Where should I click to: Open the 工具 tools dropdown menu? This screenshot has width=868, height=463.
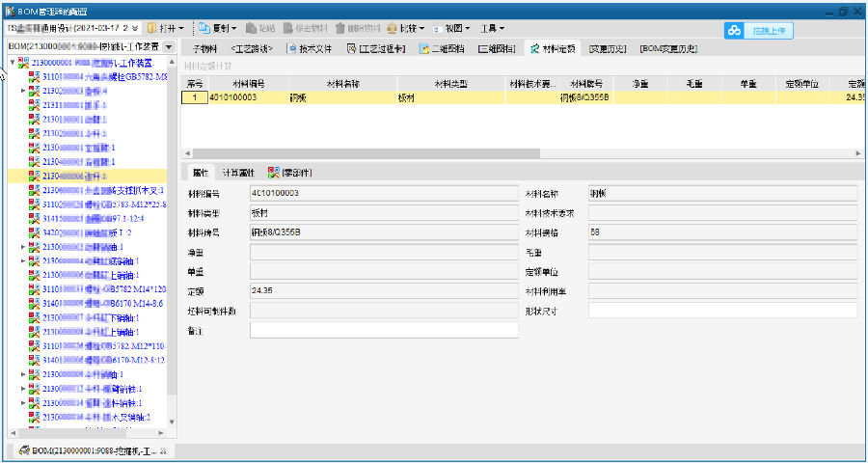(x=492, y=29)
